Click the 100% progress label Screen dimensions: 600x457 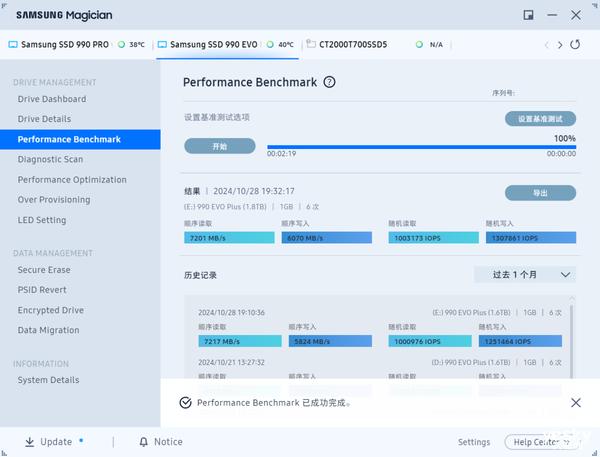[565, 138]
